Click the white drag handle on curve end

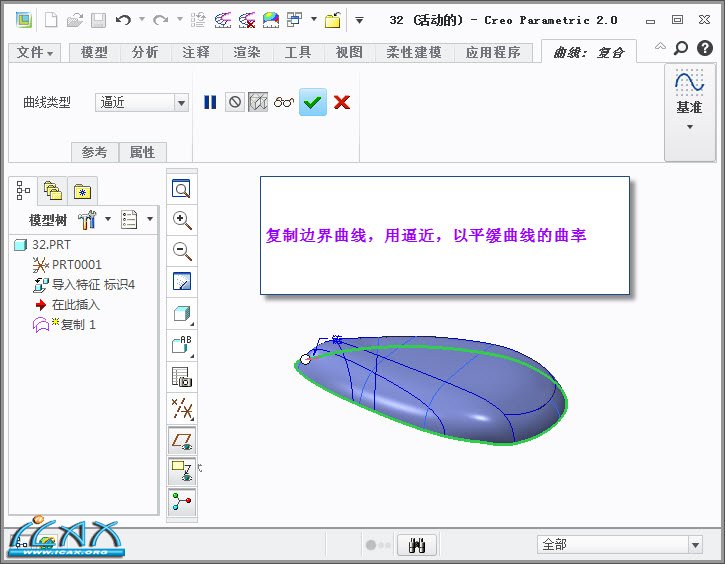point(305,359)
